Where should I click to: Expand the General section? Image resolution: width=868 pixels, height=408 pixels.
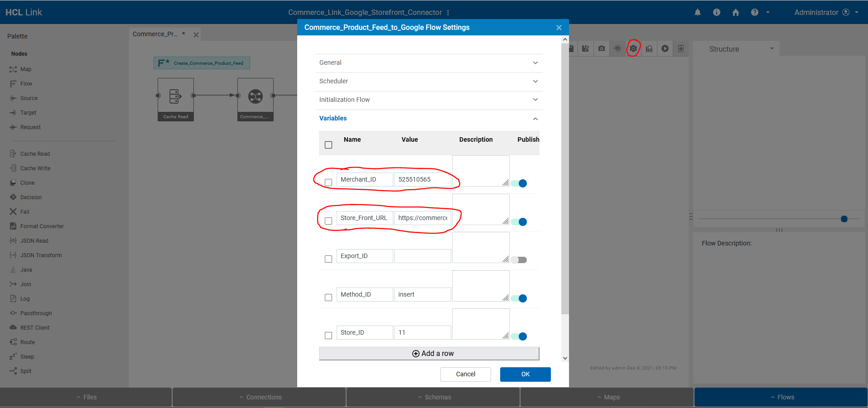[429, 63]
